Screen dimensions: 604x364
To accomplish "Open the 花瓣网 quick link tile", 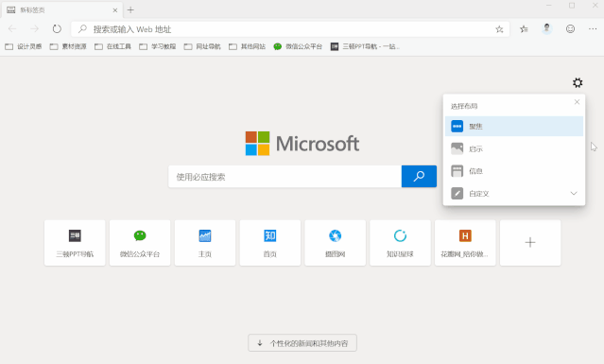I will pos(465,243).
